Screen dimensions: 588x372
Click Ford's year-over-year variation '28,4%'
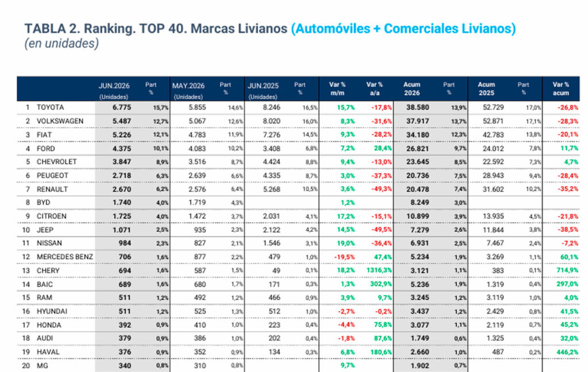point(383,149)
